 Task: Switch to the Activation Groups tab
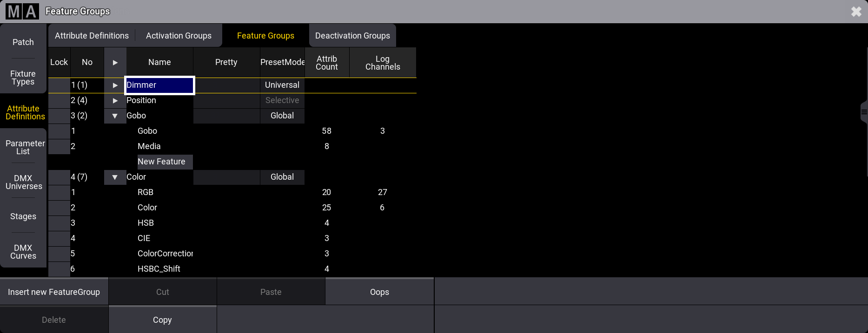[179, 36]
